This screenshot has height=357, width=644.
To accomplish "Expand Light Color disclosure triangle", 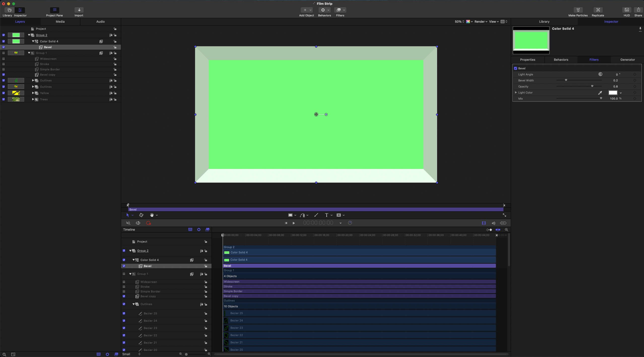I will coord(516,93).
